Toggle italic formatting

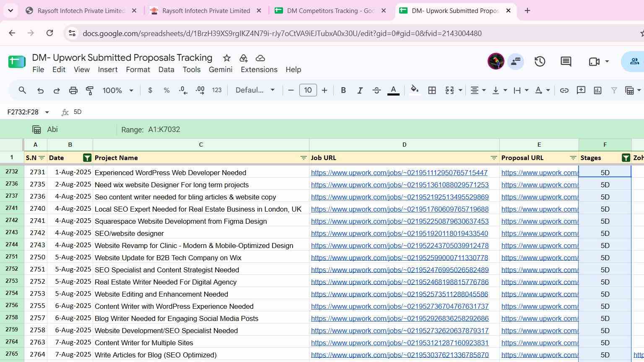point(360,90)
